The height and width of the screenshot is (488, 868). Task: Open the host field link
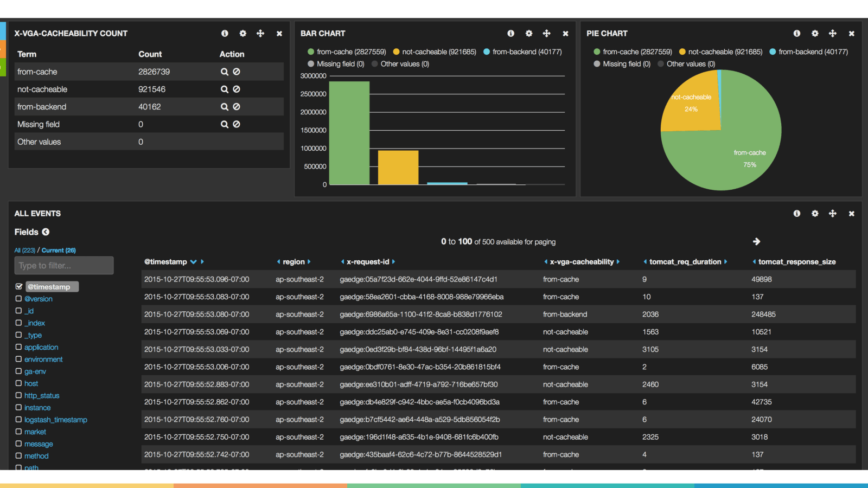point(31,383)
